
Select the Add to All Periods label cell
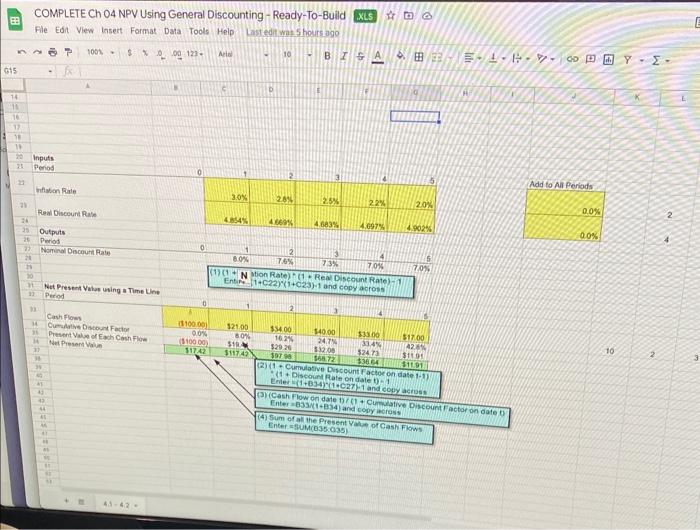click(x=561, y=185)
